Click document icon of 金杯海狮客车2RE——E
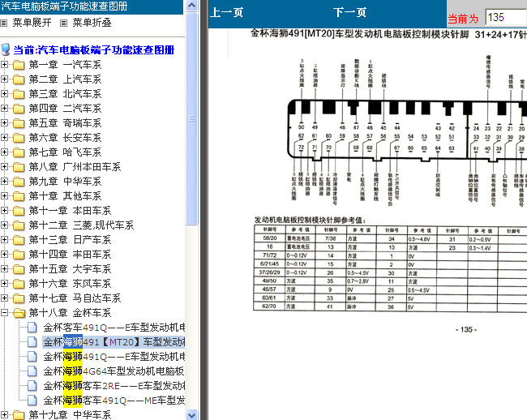This screenshot has height=420, width=527. click(x=32, y=386)
